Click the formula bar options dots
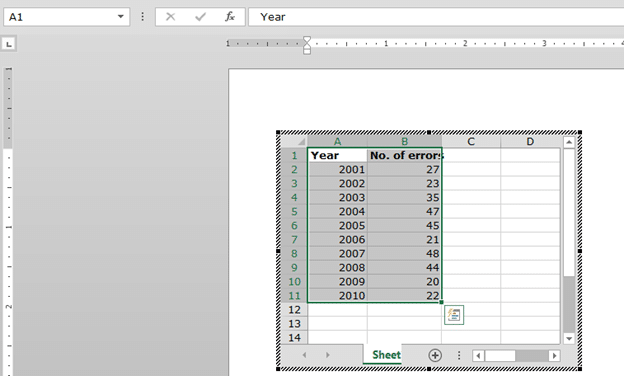The image size is (624, 376). [142, 17]
